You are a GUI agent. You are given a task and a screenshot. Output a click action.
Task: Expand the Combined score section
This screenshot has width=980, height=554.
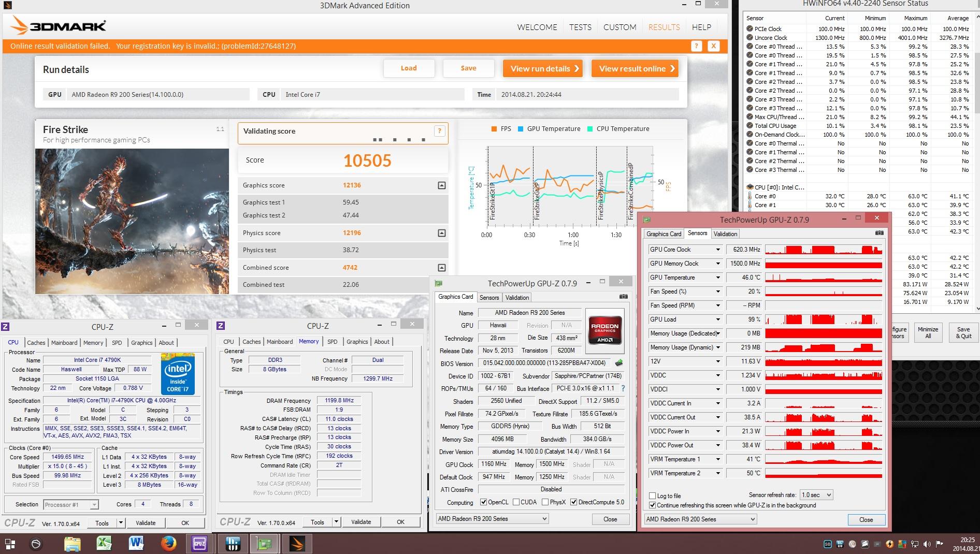pos(441,268)
